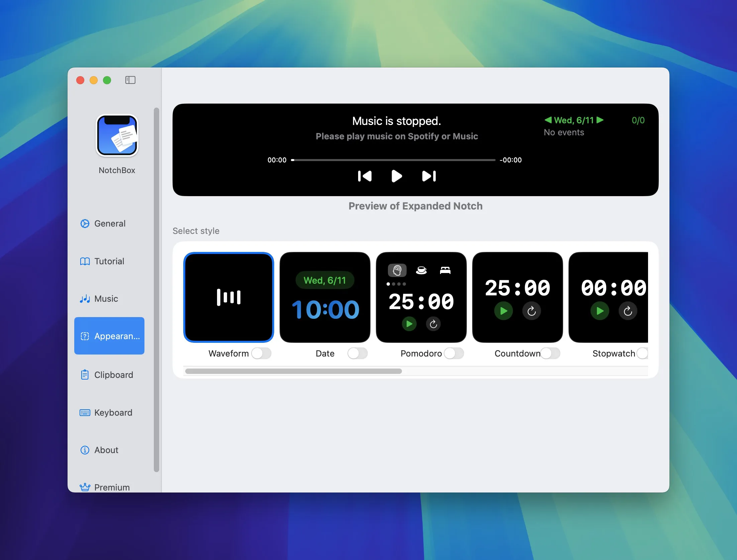Image resolution: width=737 pixels, height=560 pixels.
Task: Open the About section
Action: tap(106, 450)
